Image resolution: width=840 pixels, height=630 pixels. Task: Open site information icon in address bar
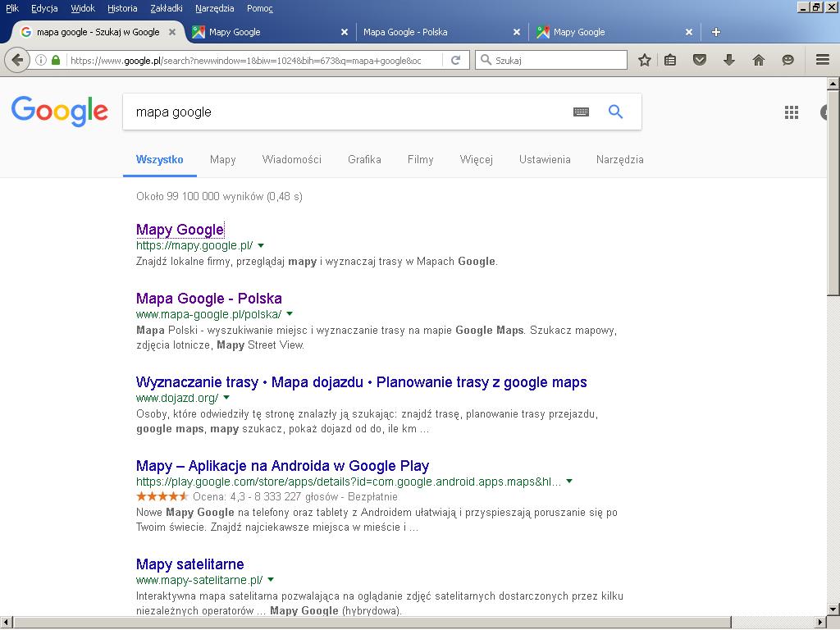pos(41,60)
